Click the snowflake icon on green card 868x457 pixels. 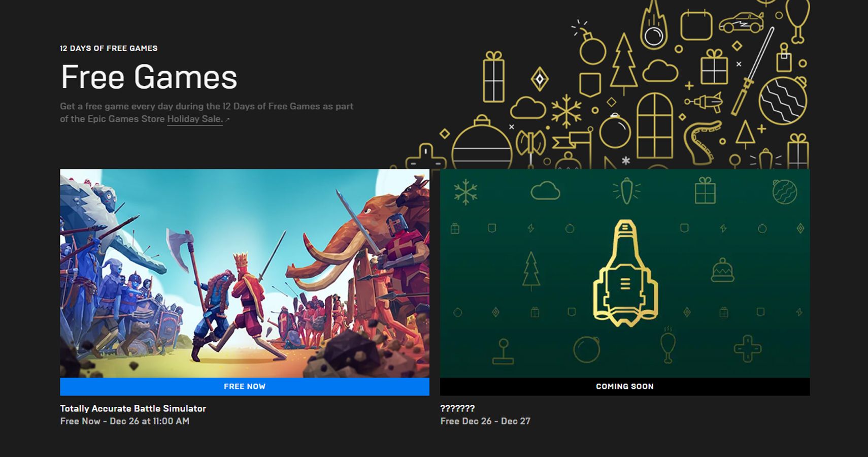pyautogui.click(x=465, y=192)
